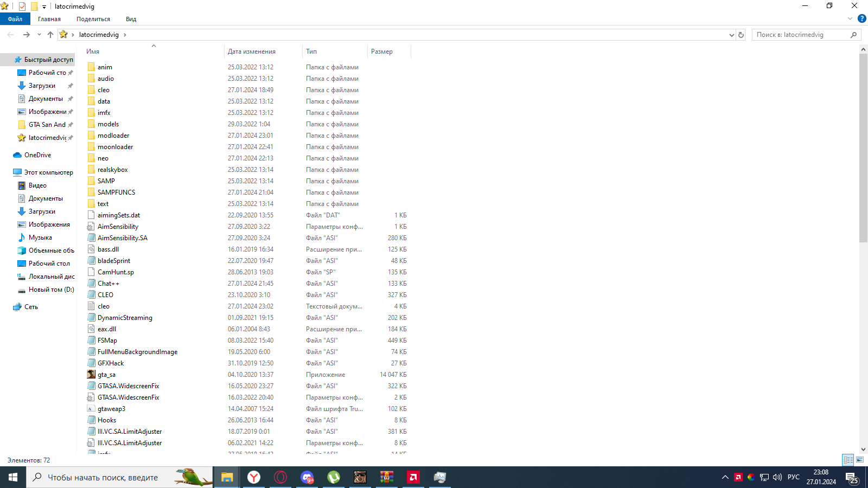Image resolution: width=868 pixels, height=488 pixels.
Task: Open the Вид ribbon tab
Action: coord(131,19)
